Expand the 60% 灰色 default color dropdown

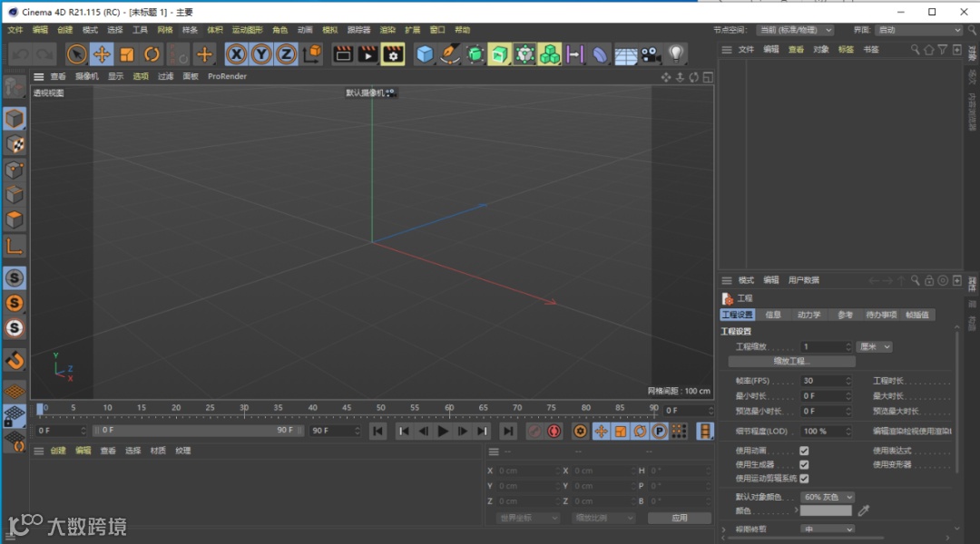pos(828,497)
